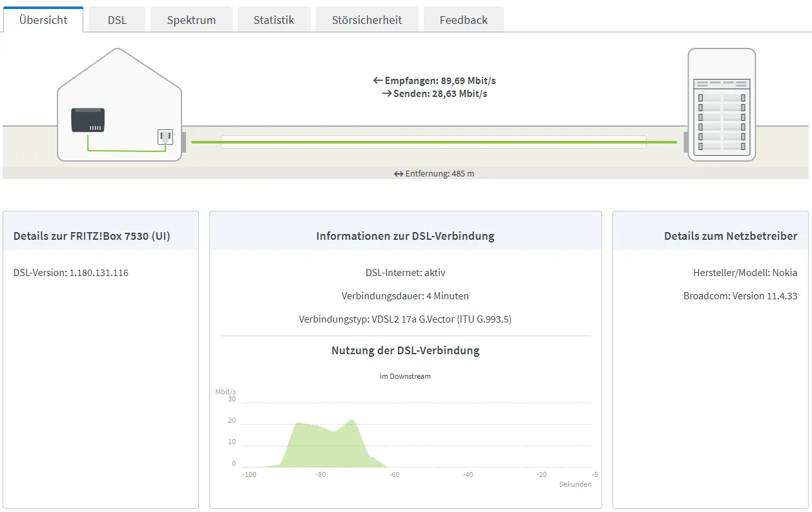Click the DSL-Version 1.180.131.116 text

71,273
